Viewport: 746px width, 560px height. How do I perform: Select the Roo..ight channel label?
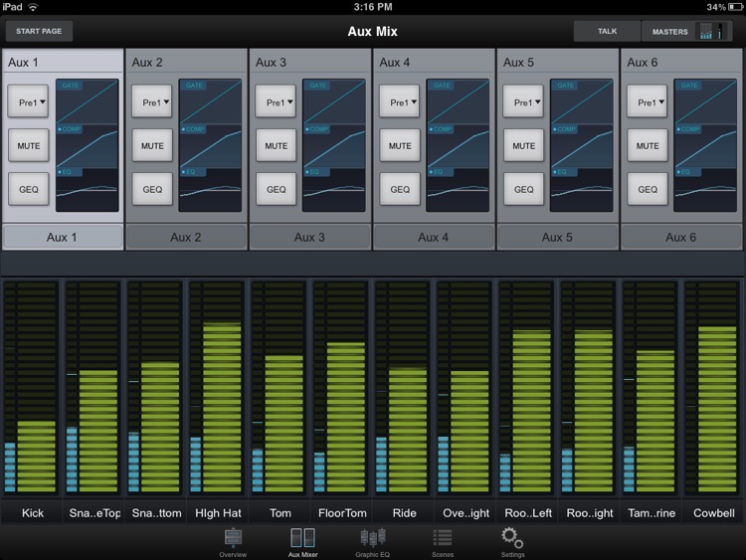tap(590, 513)
